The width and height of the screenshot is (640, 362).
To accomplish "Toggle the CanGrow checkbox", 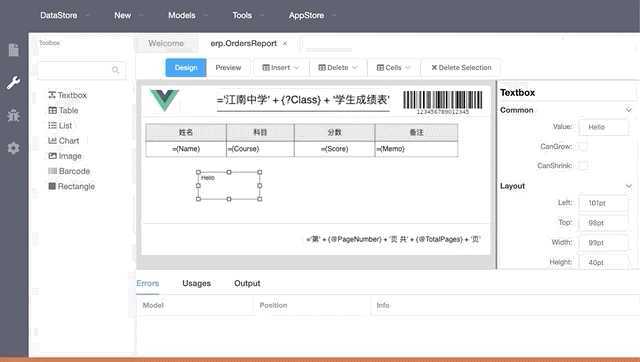I will pyautogui.click(x=583, y=146).
